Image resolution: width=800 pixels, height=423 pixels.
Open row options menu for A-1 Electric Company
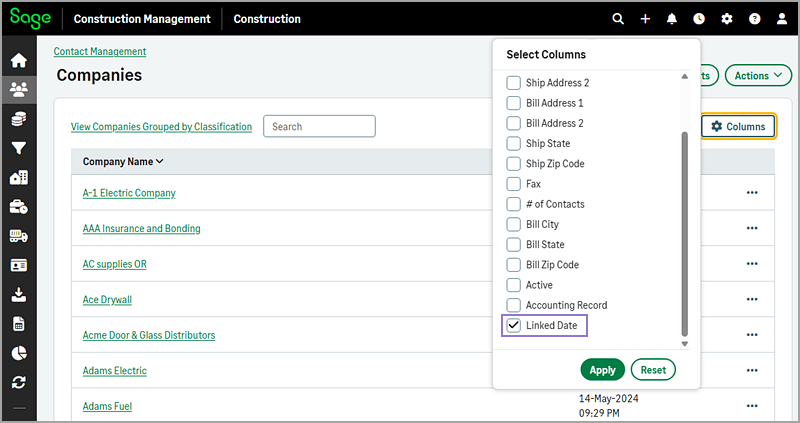point(752,193)
